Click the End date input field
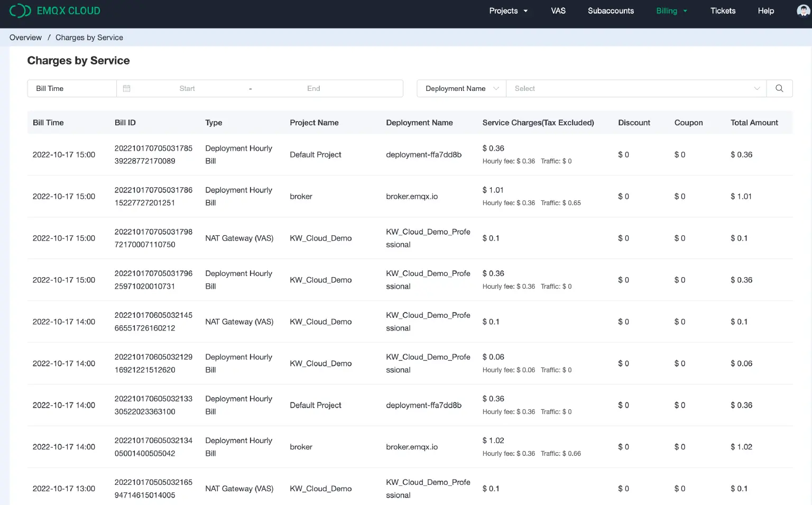 [x=313, y=88]
